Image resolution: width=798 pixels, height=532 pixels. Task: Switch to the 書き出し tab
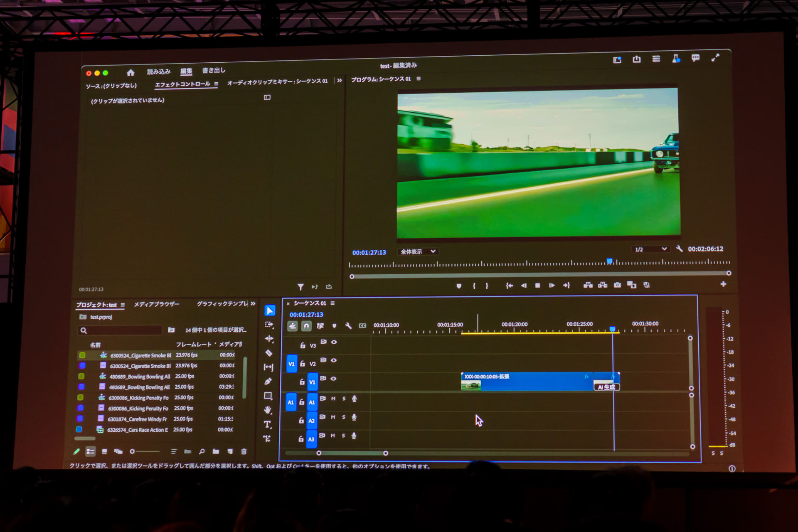click(213, 71)
